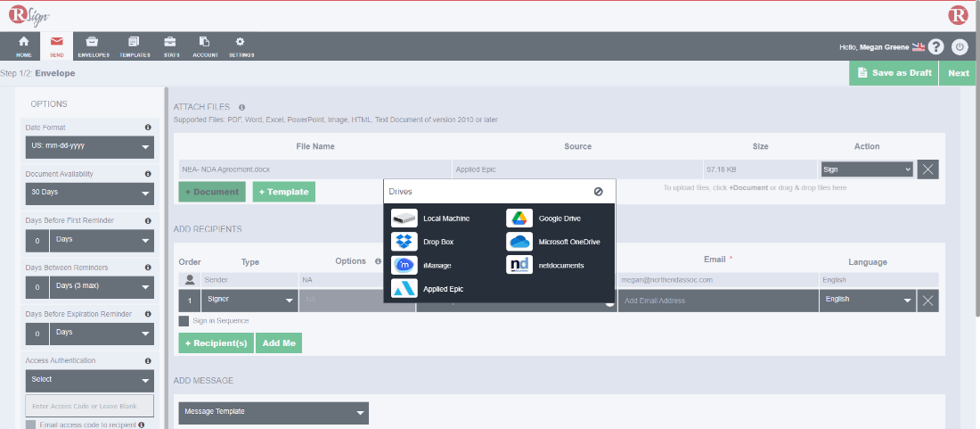This screenshot has width=980, height=429.
Task: Click the 57.18 KB size cell
Action: 760,169
